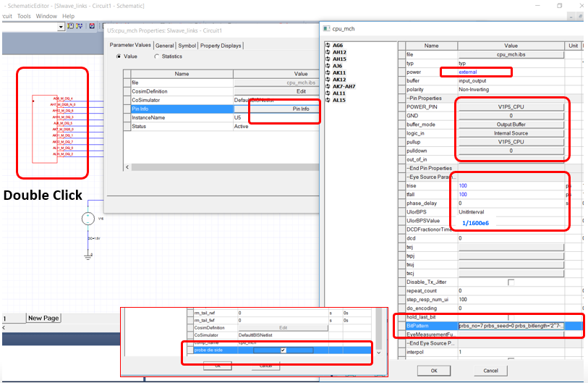Screen dimensions: 588x383
Task: Toggle the hold_last_bit checkbox
Action: [511, 317]
